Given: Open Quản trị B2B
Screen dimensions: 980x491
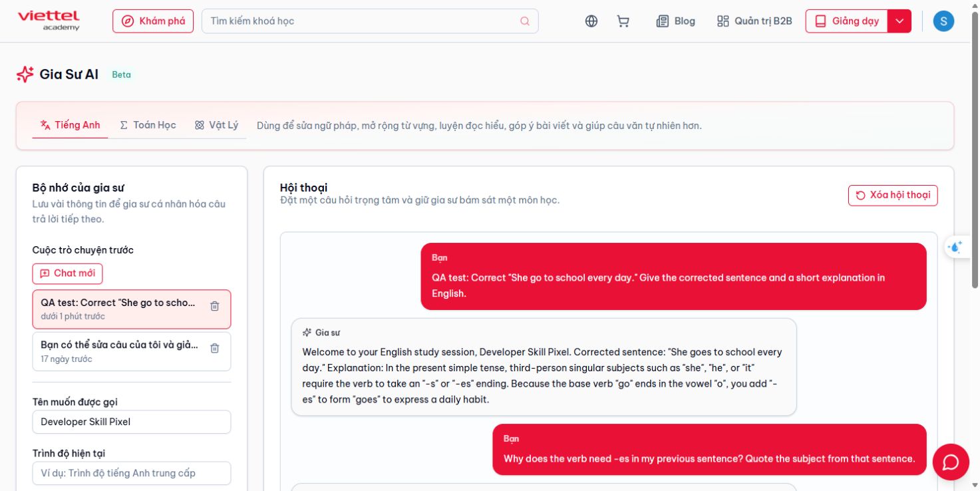Looking at the screenshot, I should click(754, 21).
